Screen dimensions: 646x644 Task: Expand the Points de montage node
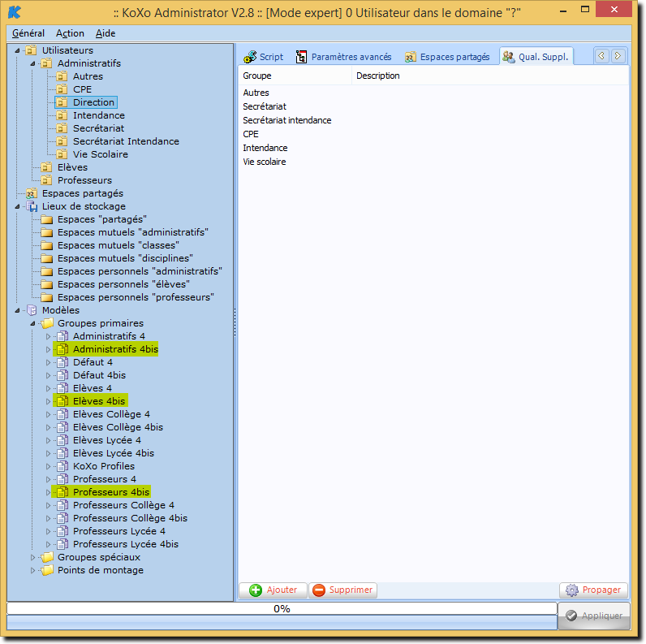click(x=32, y=571)
